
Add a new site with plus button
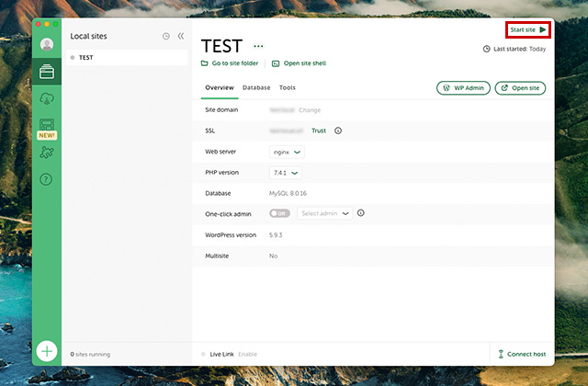pos(47,351)
